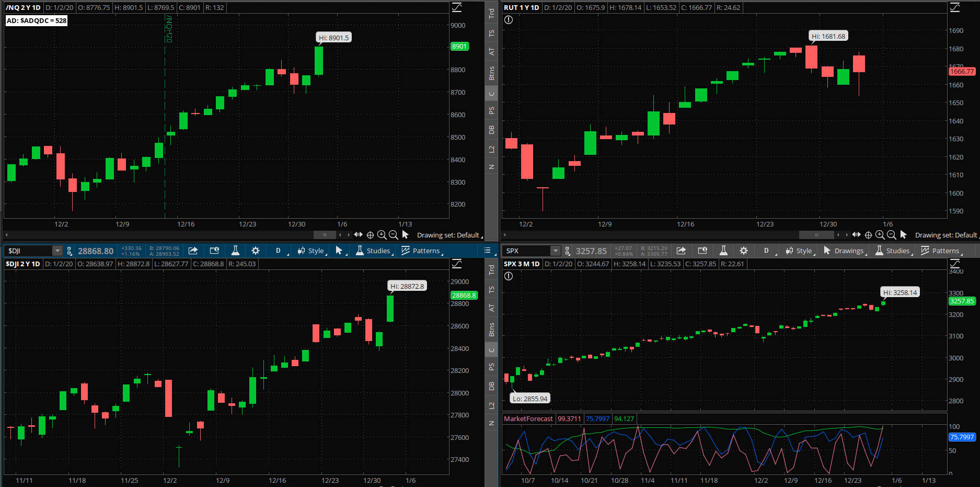This screenshot has width=980, height=487.
Task: Click the price axis icon atop SPX chart
Action: (955, 264)
